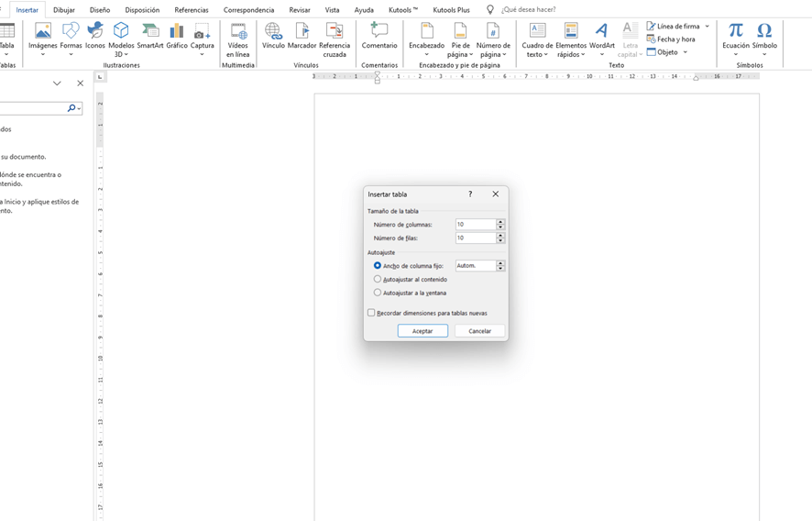Check Recordar dimensiones para tablas nuevas
The height and width of the screenshot is (521, 812).
371,313
